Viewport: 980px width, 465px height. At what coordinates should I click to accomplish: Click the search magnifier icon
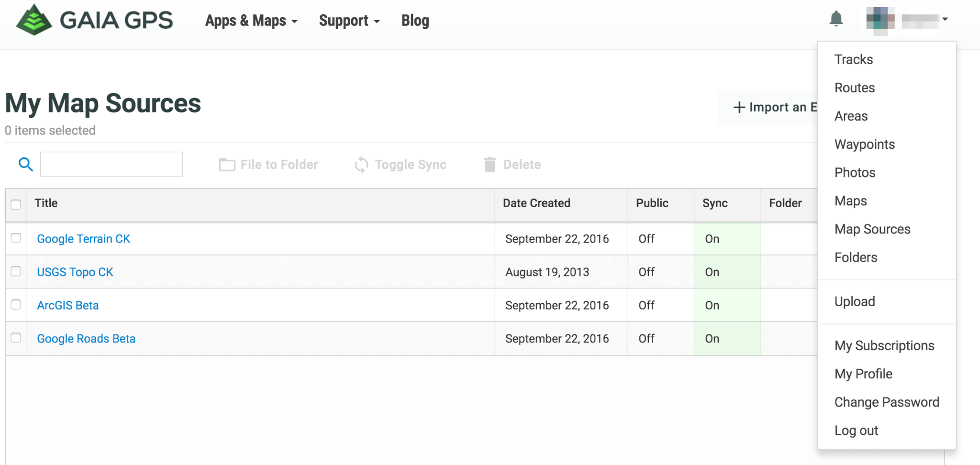(x=25, y=165)
